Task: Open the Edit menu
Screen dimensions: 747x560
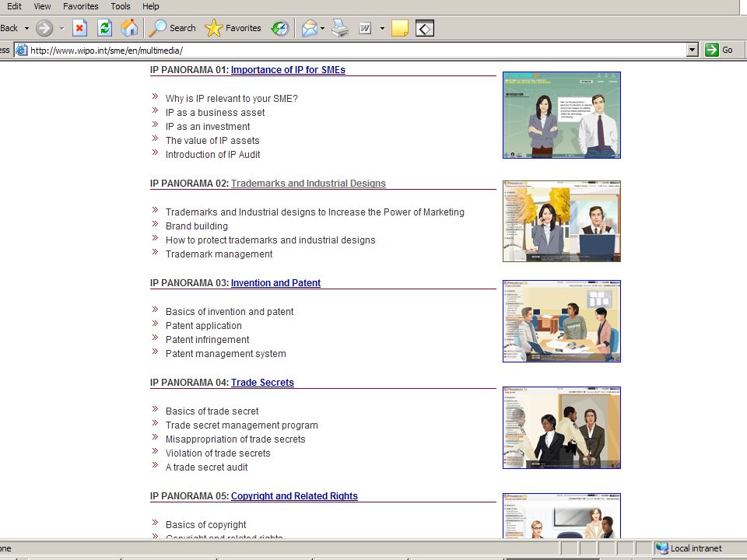Action: click(14, 6)
